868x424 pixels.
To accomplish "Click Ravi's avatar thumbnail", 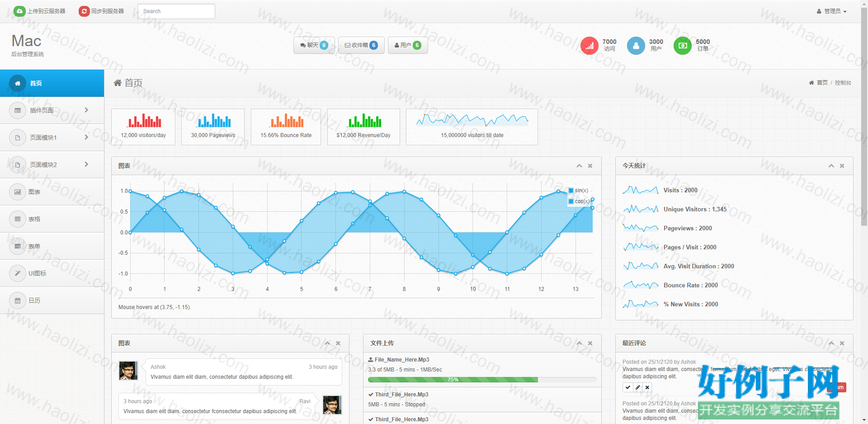I will click(332, 405).
